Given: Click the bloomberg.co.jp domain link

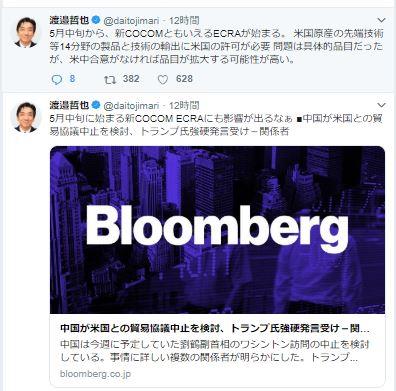Looking at the screenshot, I should click(x=95, y=374).
